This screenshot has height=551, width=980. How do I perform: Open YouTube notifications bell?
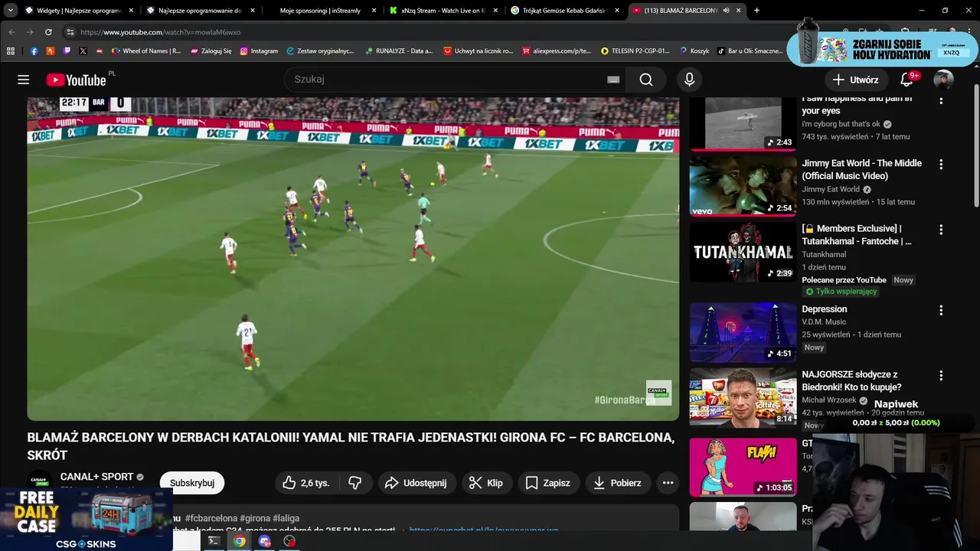[x=906, y=80]
